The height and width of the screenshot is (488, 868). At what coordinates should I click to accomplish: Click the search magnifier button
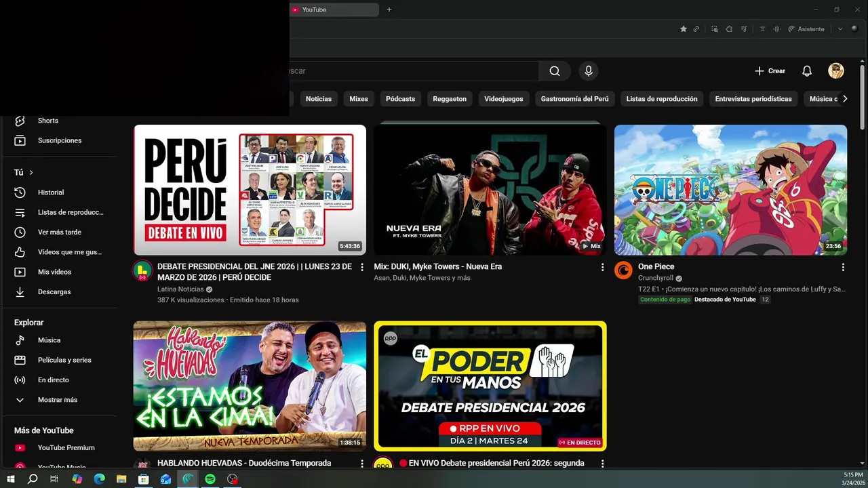coord(555,71)
